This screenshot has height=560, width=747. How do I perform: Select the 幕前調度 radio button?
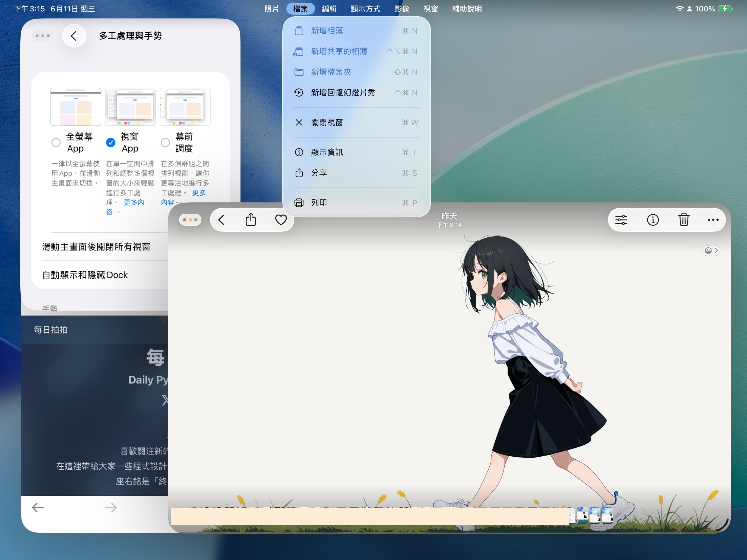[165, 142]
